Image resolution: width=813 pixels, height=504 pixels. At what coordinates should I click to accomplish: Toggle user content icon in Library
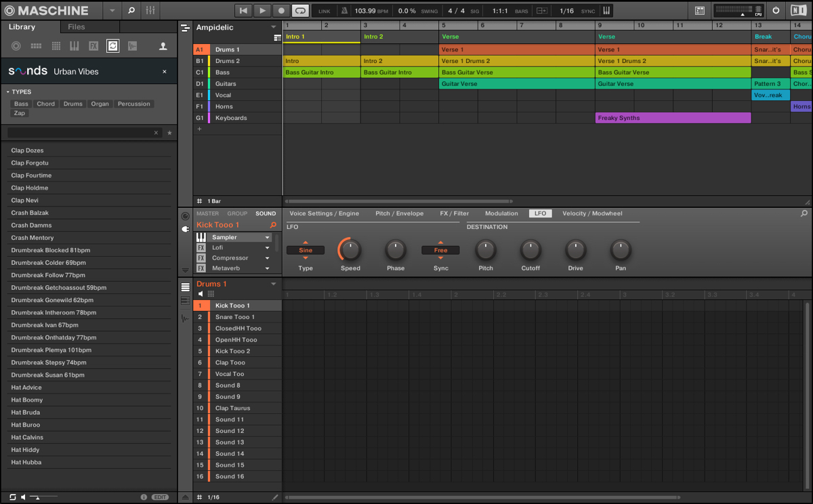point(163,46)
